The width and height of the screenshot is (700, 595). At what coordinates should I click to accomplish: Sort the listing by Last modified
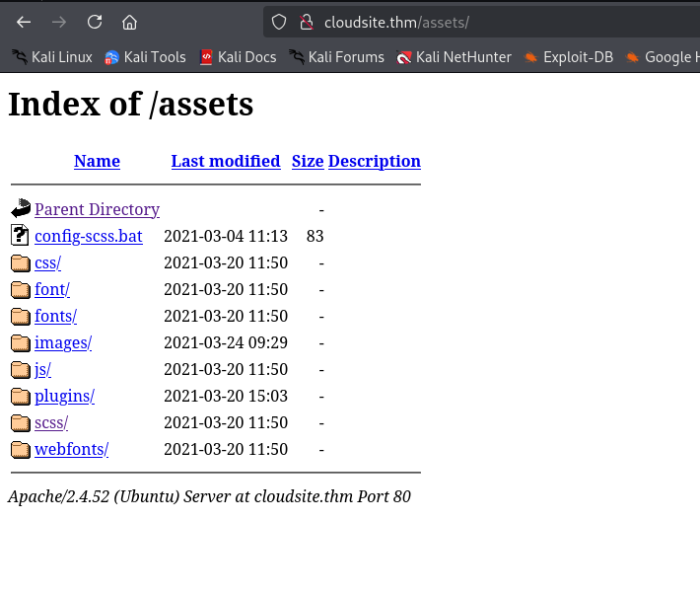coord(226,161)
